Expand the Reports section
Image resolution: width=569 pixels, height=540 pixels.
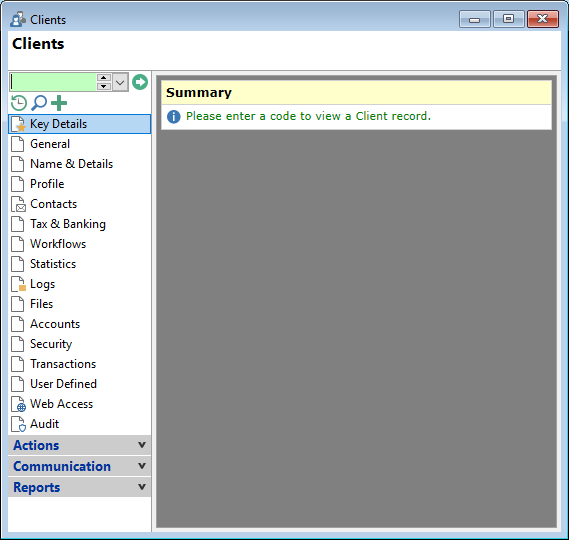coord(79,487)
